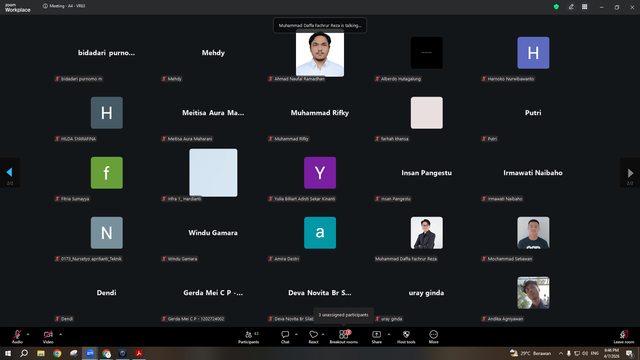Select 'Insan Pangestu' participant name
This screenshot has width=640, height=360.
[x=427, y=173]
